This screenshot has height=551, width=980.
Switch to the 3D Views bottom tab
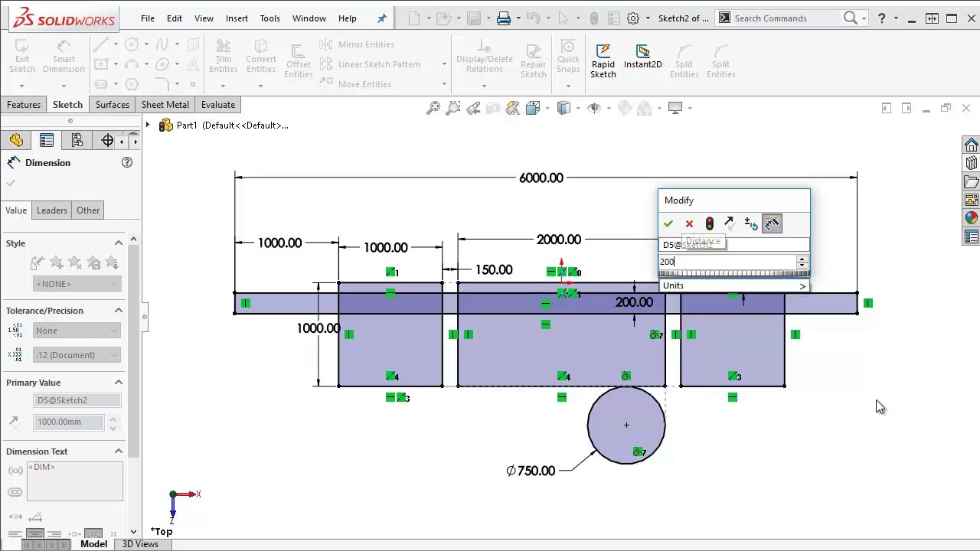140,544
